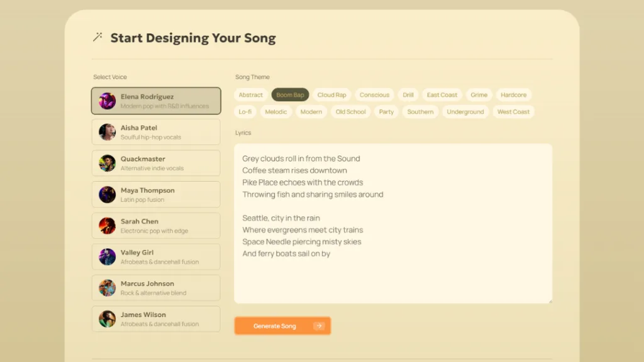Select the Southern theme
Viewport: 644px width, 362px height.
pyautogui.click(x=420, y=112)
